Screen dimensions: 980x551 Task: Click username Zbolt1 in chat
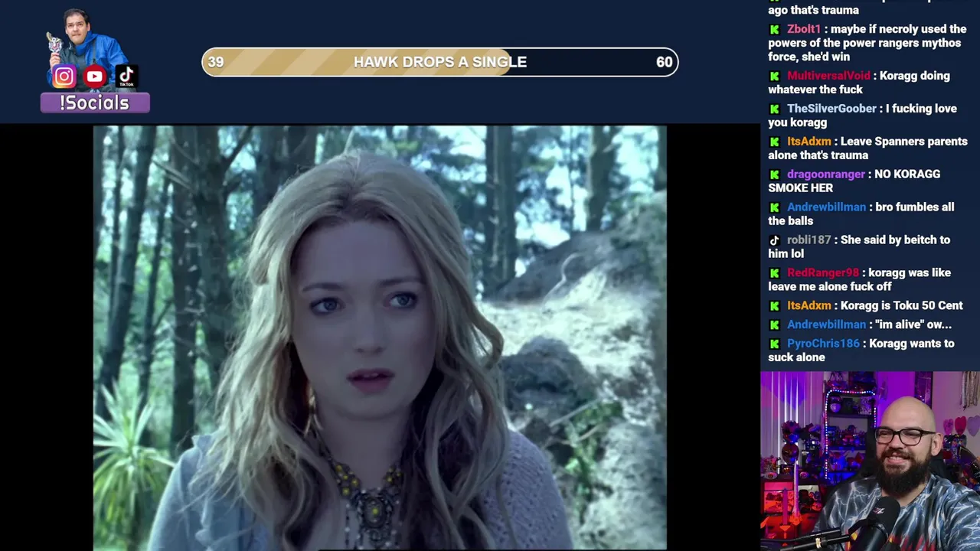[x=803, y=29]
